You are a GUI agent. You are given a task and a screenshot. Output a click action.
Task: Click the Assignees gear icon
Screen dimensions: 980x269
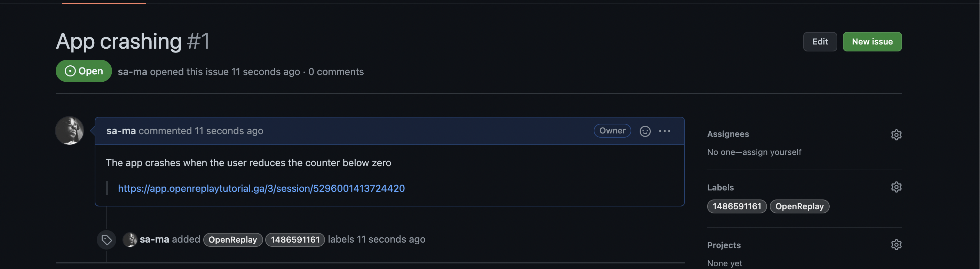click(896, 135)
